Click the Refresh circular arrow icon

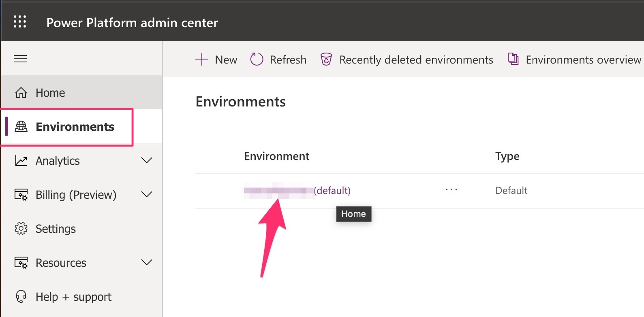(x=257, y=60)
